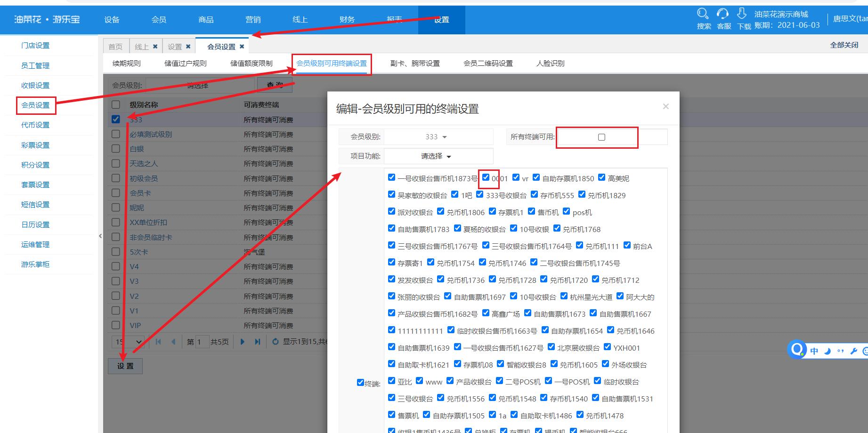Click the download icon in header

[x=742, y=14]
